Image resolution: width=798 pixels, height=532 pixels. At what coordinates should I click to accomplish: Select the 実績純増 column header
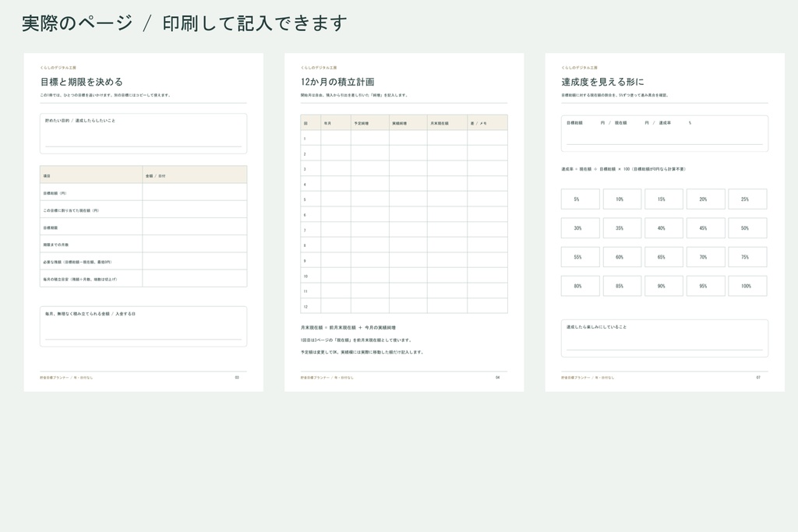pos(408,122)
